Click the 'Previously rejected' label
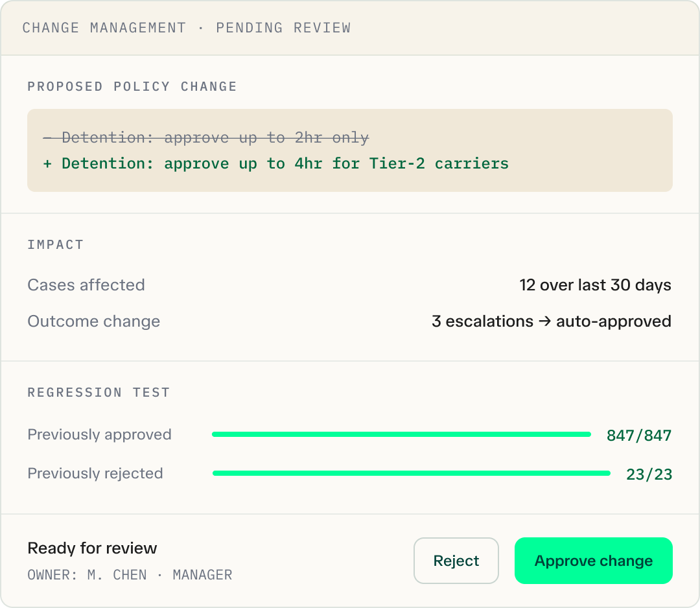This screenshot has height=608, width=700. [x=95, y=474]
